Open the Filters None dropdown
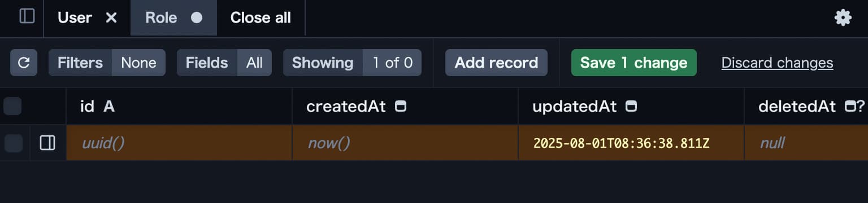Viewport: 868px width, 203px height. 107,63
